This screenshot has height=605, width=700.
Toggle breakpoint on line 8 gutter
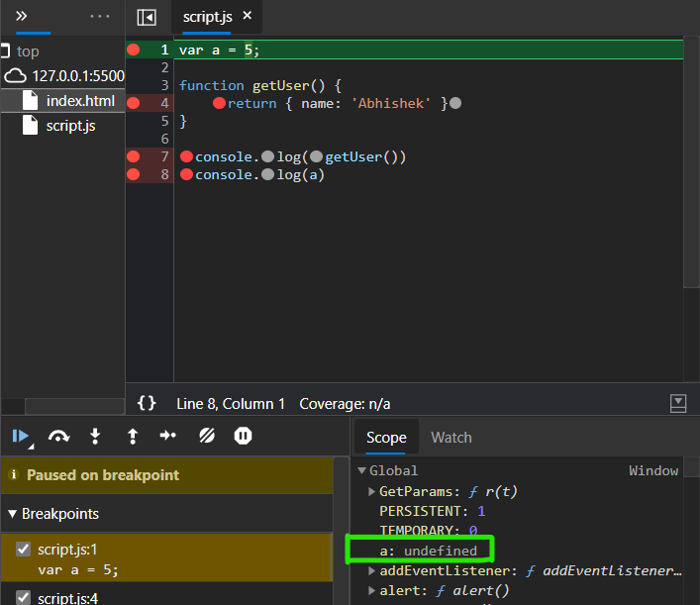[133, 174]
